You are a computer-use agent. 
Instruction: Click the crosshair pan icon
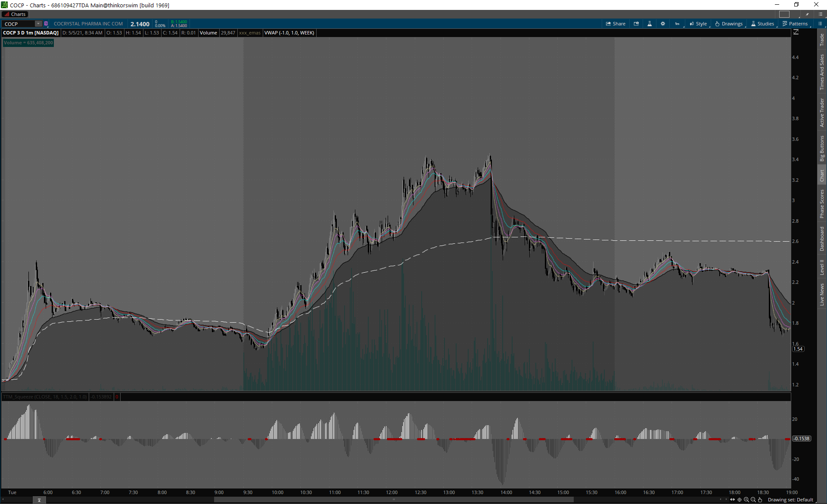[740, 500]
